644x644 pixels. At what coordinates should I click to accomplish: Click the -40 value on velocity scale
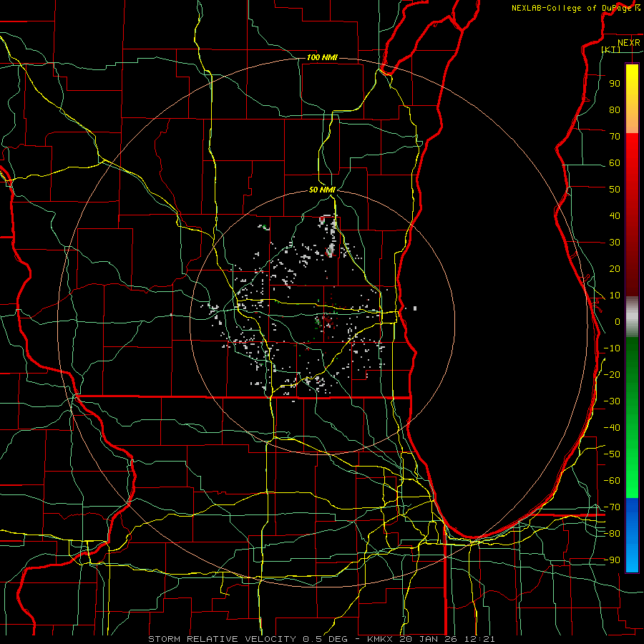(612, 428)
